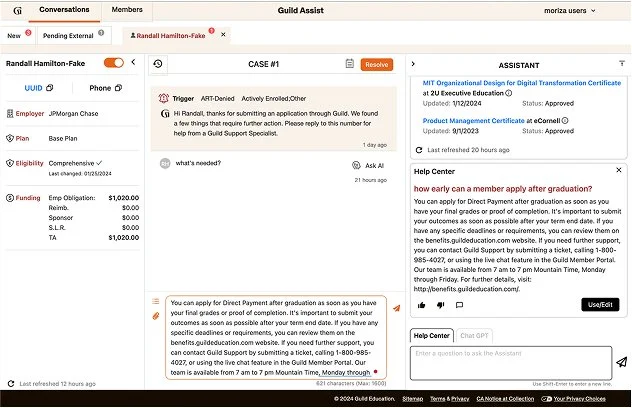Screen dimensions: 632x408
Task: Click the Funding dollar icon
Action: coord(10,198)
